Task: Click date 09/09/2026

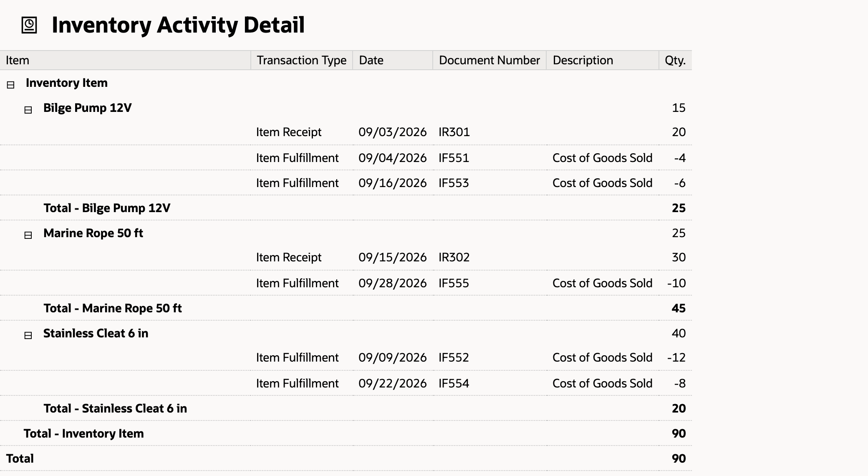Action: coord(393,357)
